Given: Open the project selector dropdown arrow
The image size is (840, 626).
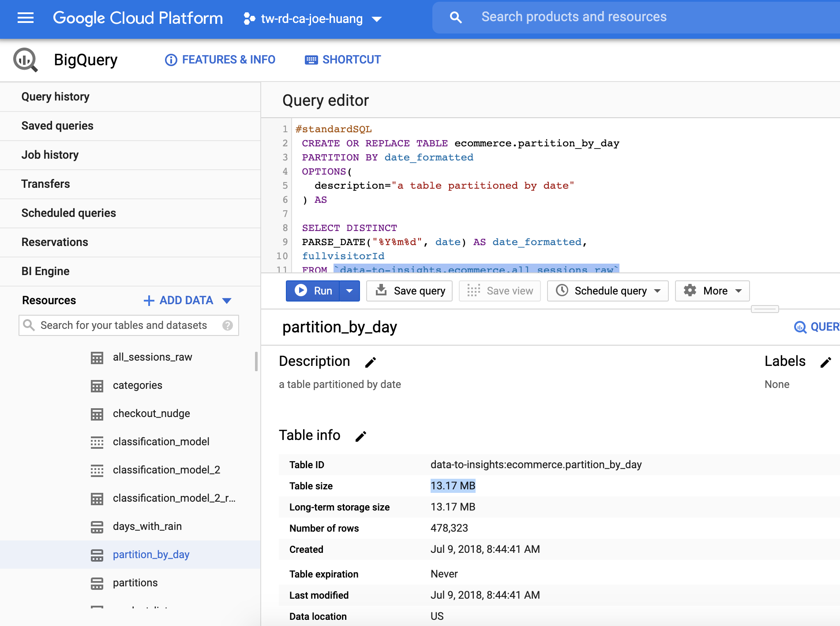Looking at the screenshot, I should pyautogui.click(x=377, y=19).
